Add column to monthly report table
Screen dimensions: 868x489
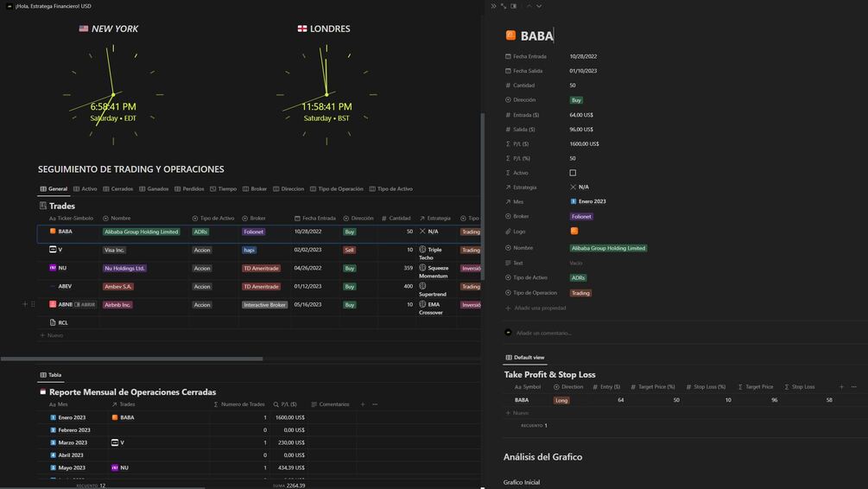click(363, 404)
